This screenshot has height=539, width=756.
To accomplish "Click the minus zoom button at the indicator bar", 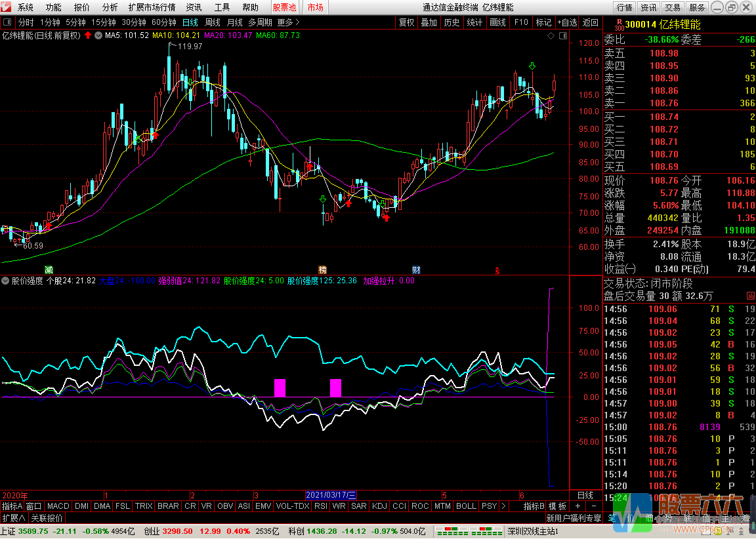I will tap(593, 506).
